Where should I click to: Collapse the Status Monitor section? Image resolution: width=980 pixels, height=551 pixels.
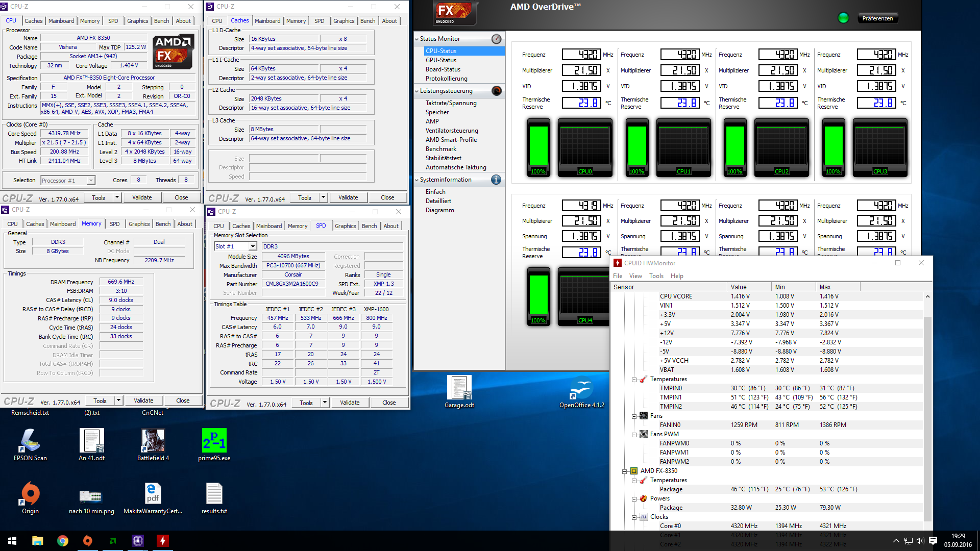click(416, 39)
